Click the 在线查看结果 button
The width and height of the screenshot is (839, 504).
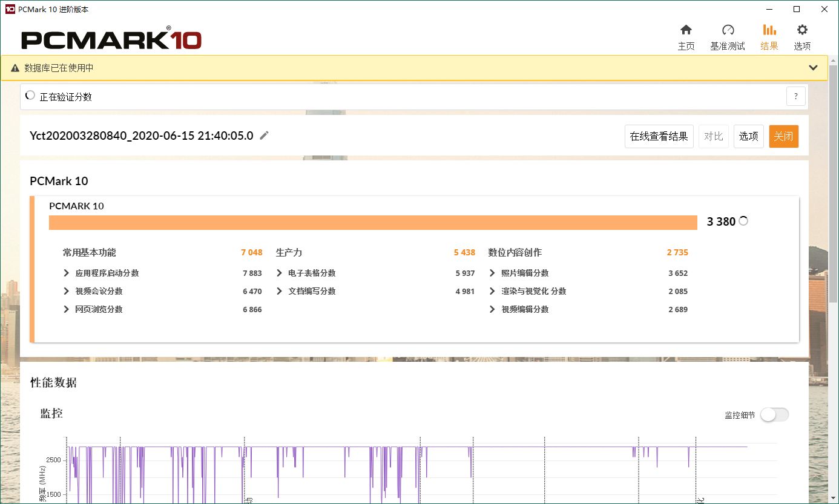click(659, 136)
